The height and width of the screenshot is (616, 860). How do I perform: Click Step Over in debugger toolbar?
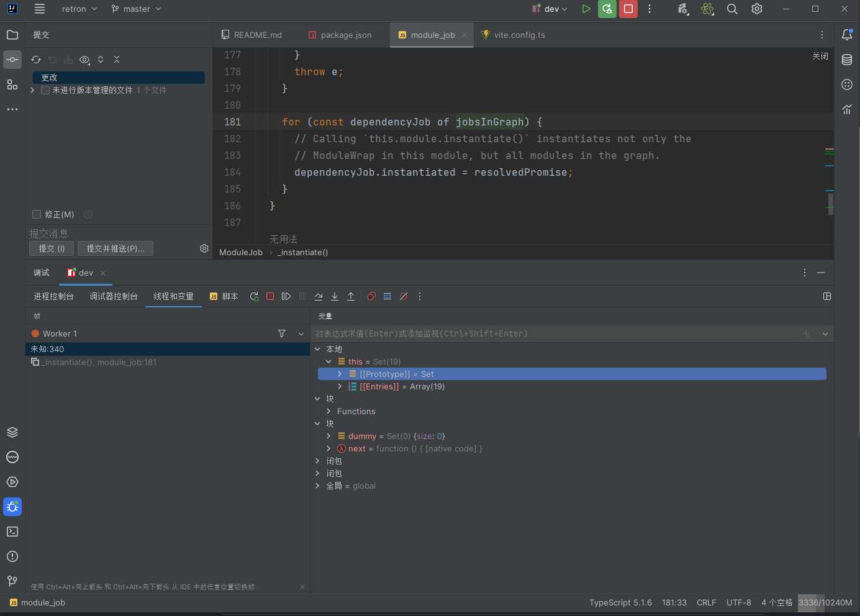[319, 296]
